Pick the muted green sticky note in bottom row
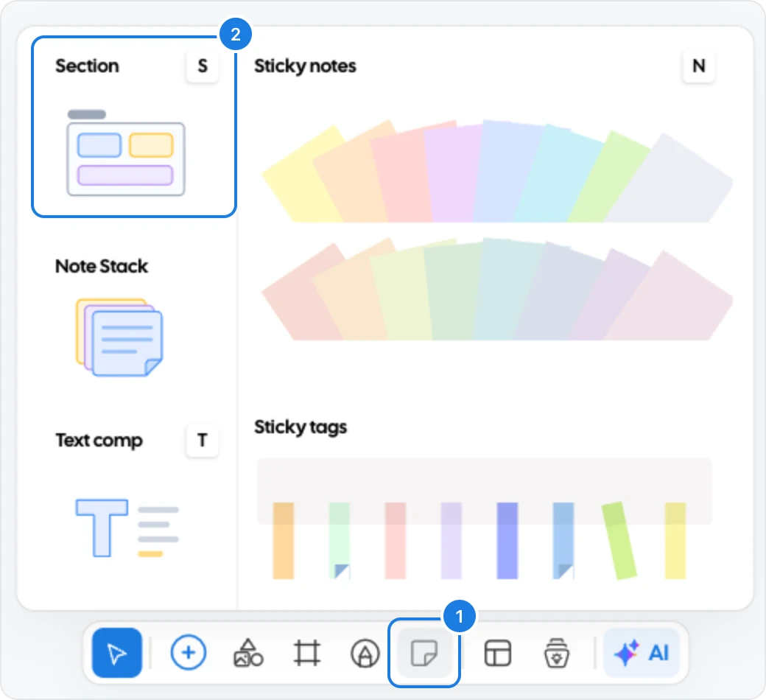Screen dimensions: 766x700 452,295
